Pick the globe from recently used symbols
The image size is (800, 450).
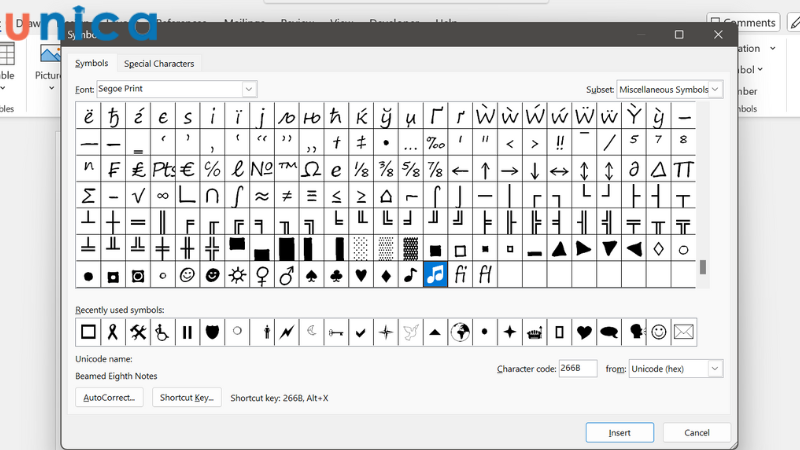coord(460,331)
